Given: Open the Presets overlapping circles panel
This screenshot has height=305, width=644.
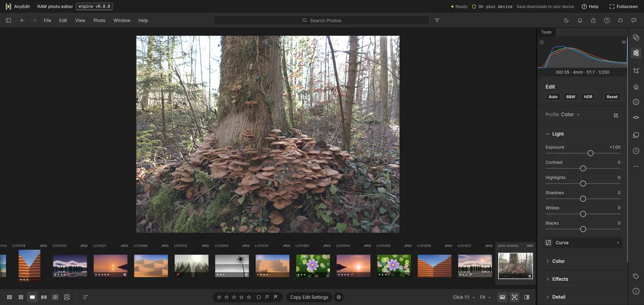Looking at the screenshot, I should 636,37.
